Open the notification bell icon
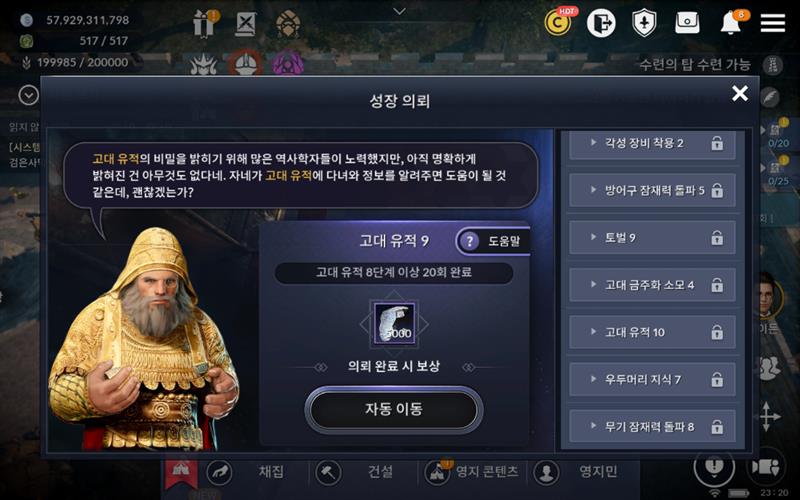The height and width of the screenshot is (500, 800). pos(731,23)
